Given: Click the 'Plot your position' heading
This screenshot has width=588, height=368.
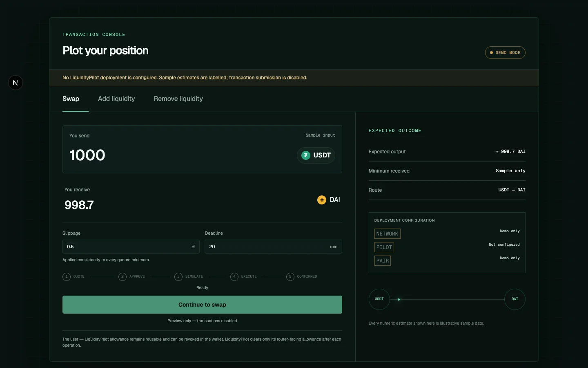Looking at the screenshot, I should click(x=105, y=51).
